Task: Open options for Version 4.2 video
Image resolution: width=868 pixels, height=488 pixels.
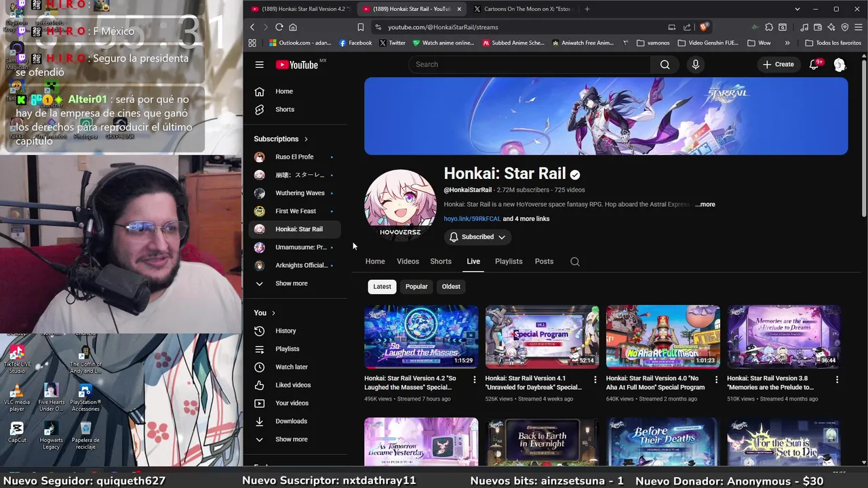Action: coord(475,380)
